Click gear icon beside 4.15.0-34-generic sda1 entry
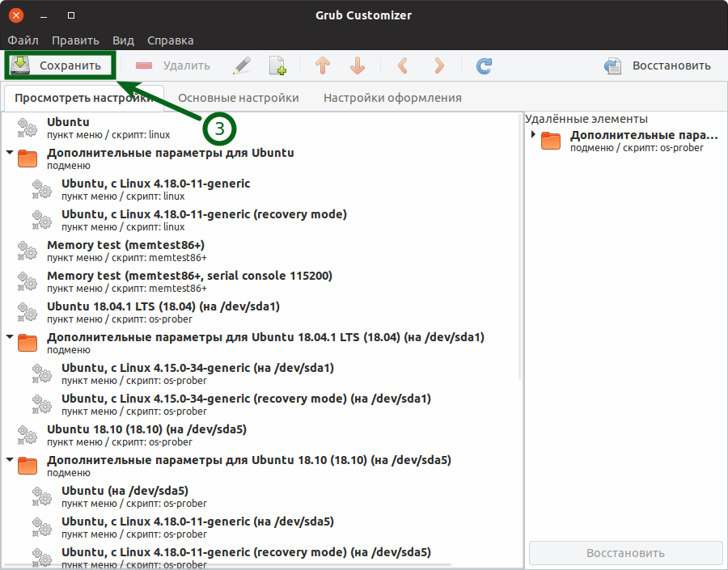Image resolution: width=728 pixels, height=570 pixels. (x=42, y=374)
